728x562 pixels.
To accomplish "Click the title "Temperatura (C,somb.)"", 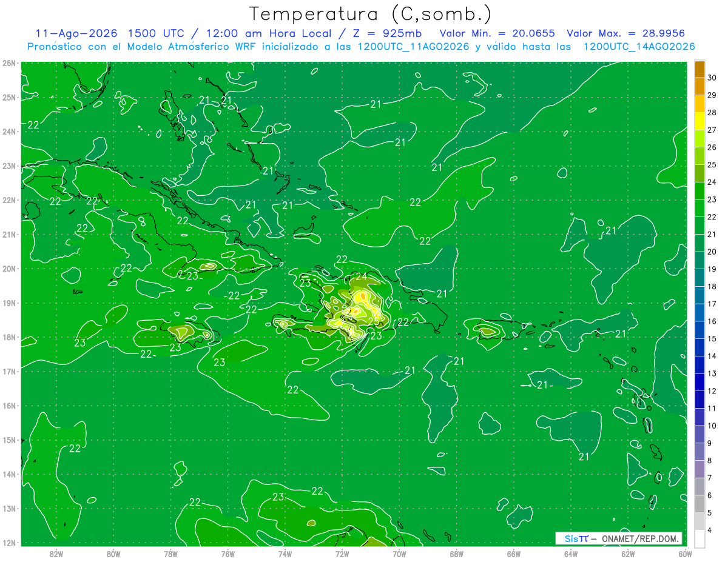I will tap(371, 14).
